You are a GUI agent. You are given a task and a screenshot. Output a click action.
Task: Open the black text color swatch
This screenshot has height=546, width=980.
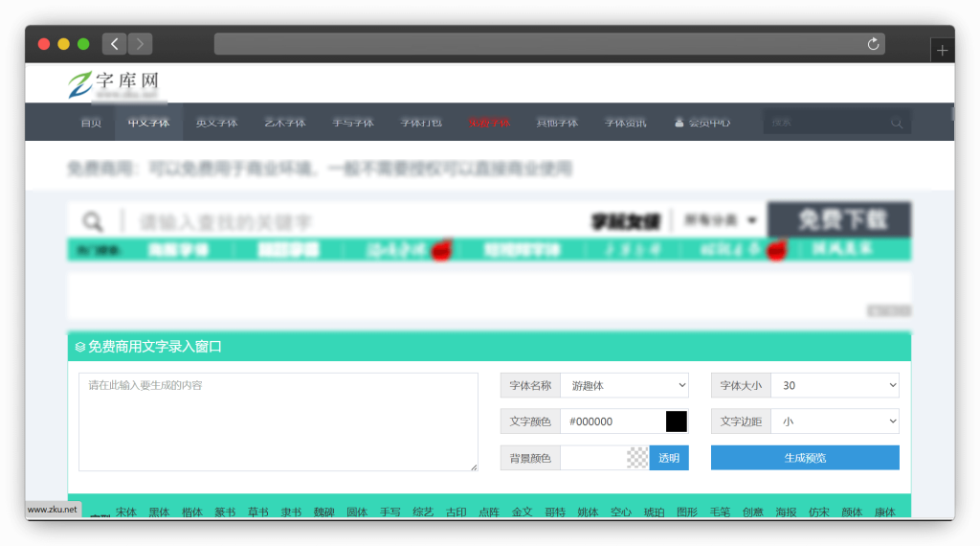click(677, 421)
